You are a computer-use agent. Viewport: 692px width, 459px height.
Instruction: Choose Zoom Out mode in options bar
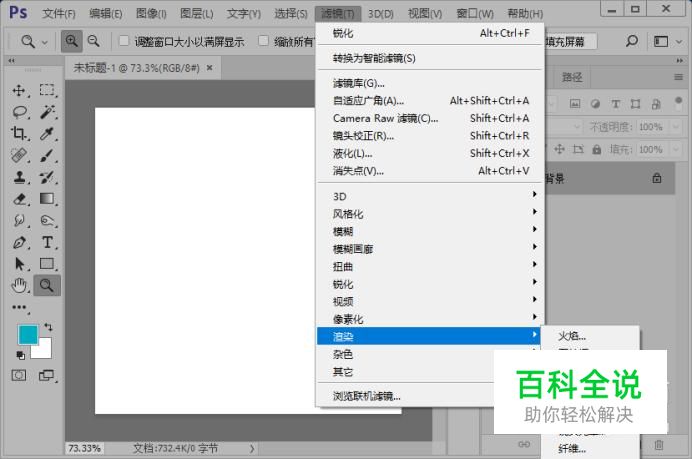(x=94, y=41)
